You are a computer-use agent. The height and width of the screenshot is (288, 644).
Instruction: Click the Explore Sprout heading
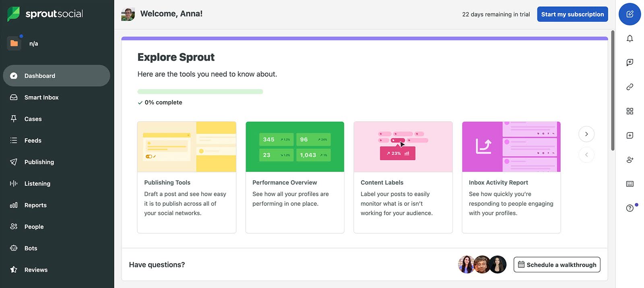click(x=176, y=57)
